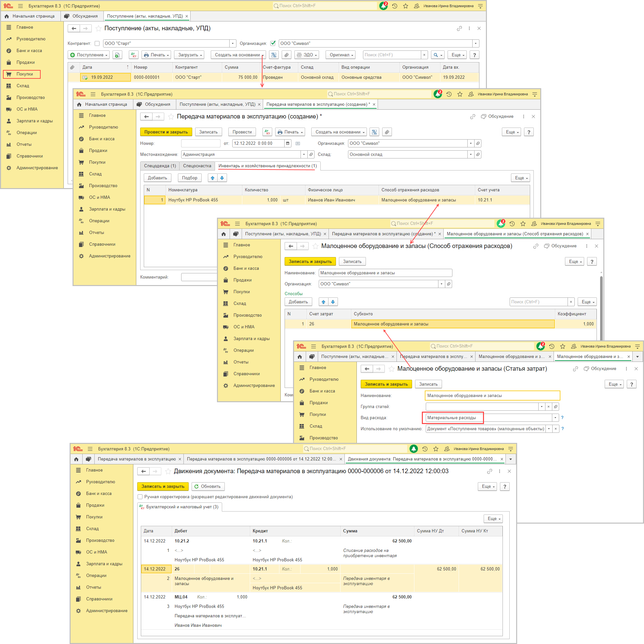The height and width of the screenshot is (644, 644).
Task: Click search field Поиск (Ctrl+F) in Поступление list
Action: click(x=392, y=55)
